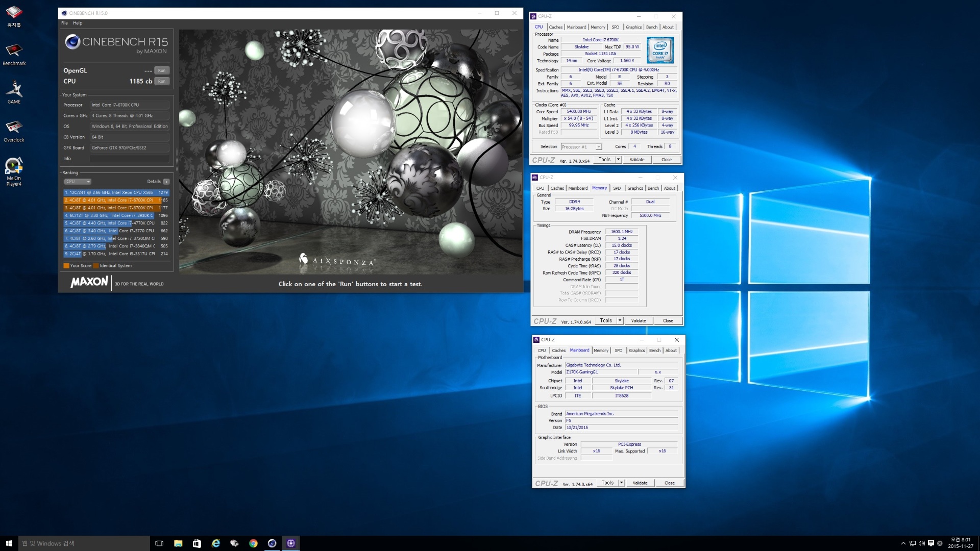
Task: Select ranking row 4 i7-3930K
Action: 116,215
